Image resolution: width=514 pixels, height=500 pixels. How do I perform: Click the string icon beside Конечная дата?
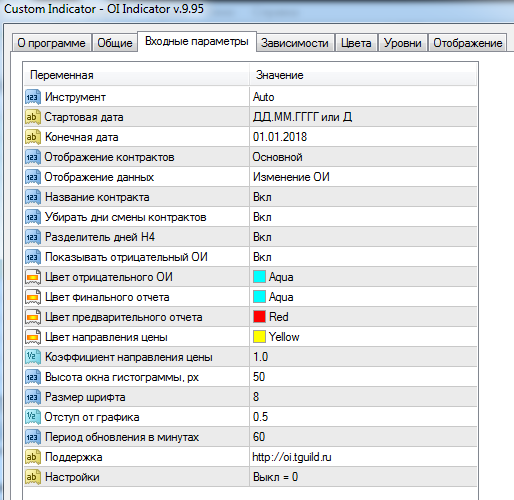pyautogui.click(x=33, y=137)
